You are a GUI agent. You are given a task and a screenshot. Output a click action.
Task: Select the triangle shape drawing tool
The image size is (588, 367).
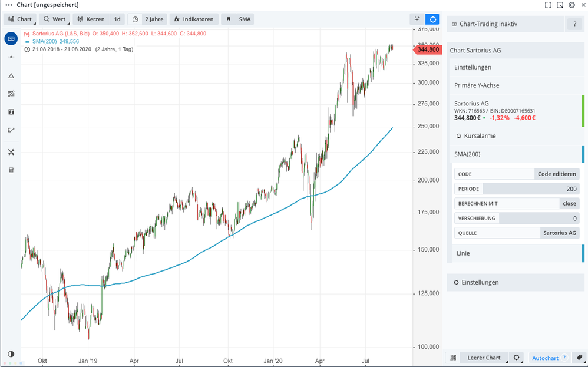[11, 75]
